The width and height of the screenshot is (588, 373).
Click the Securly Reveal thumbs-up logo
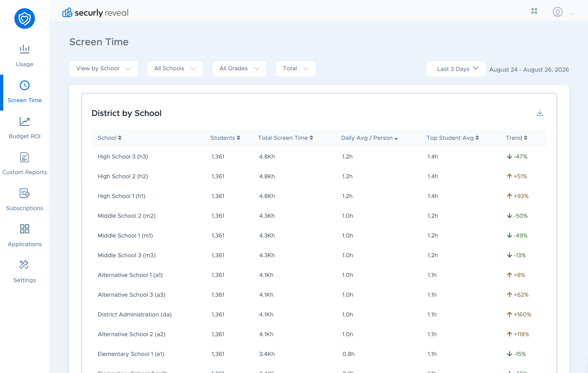tap(67, 13)
